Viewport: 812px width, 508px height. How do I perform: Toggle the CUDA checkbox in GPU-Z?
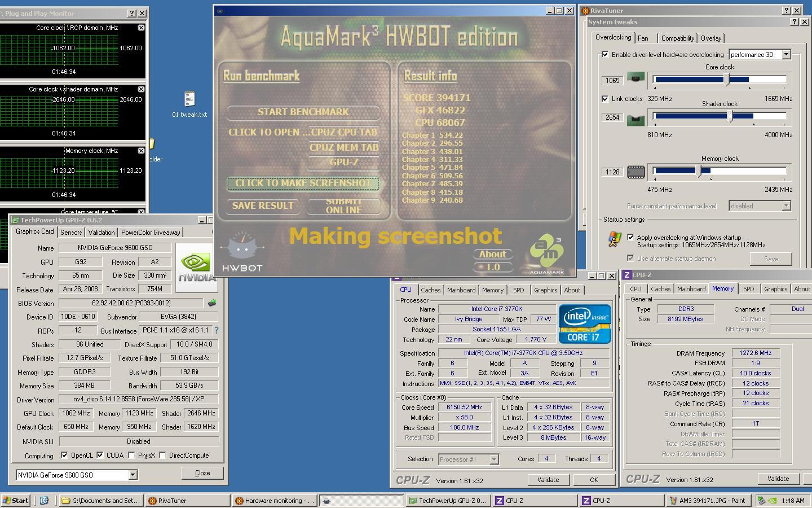pyautogui.click(x=100, y=455)
